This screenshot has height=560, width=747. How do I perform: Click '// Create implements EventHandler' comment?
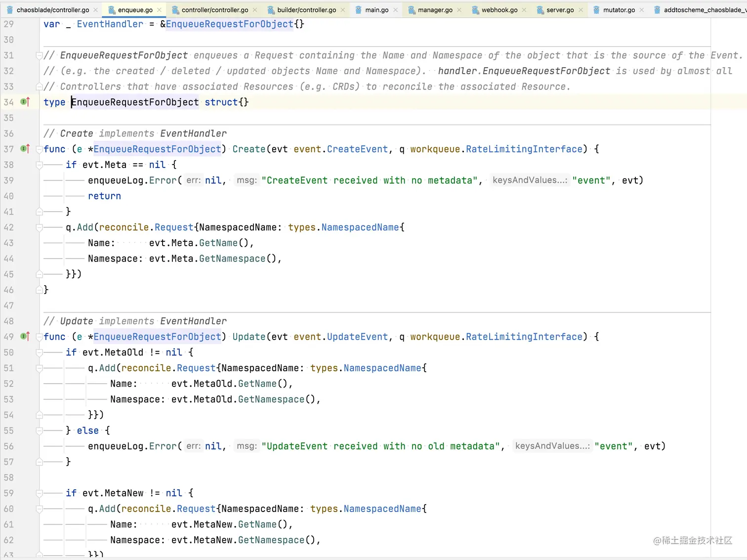[135, 133]
